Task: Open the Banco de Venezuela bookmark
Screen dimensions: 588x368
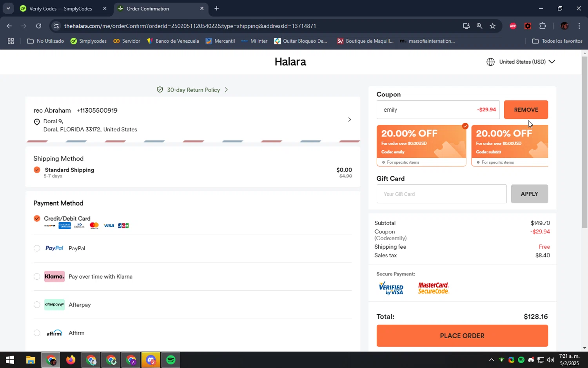Action: pyautogui.click(x=173, y=41)
